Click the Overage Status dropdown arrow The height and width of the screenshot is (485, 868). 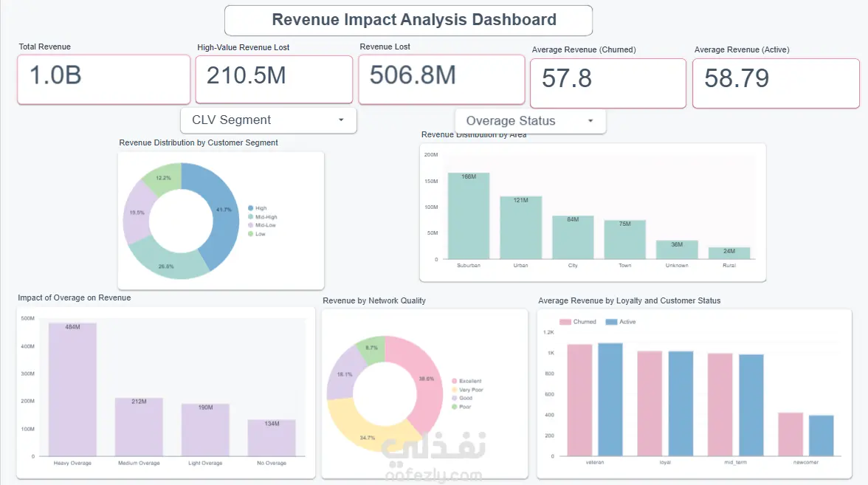coord(590,121)
